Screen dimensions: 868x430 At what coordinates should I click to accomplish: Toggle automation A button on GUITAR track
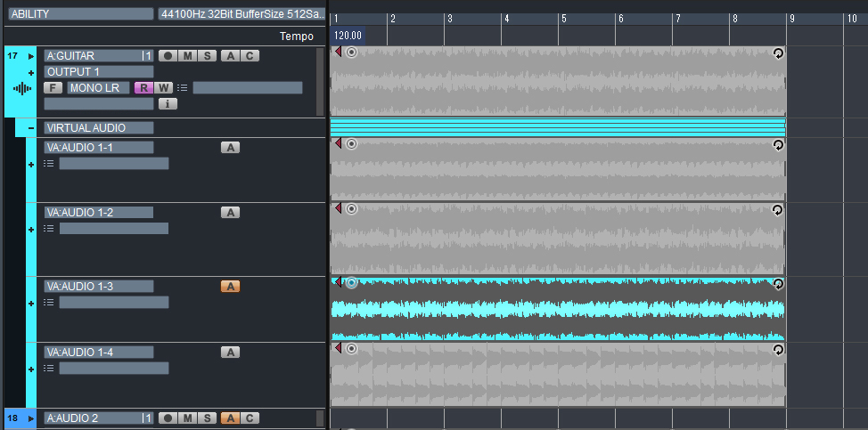230,56
